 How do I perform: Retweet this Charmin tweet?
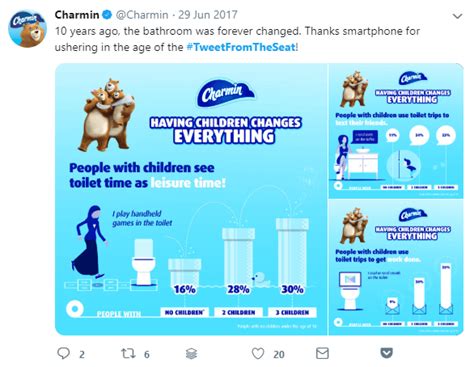click(x=128, y=353)
